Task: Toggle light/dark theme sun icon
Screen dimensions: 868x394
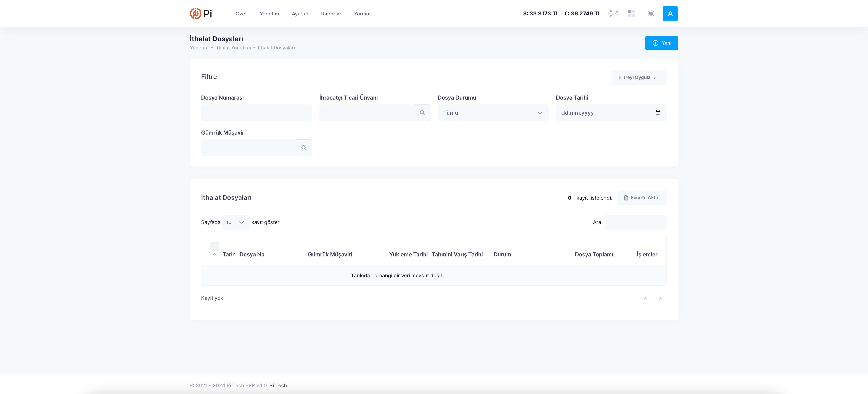Action: pyautogui.click(x=651, y=14)
